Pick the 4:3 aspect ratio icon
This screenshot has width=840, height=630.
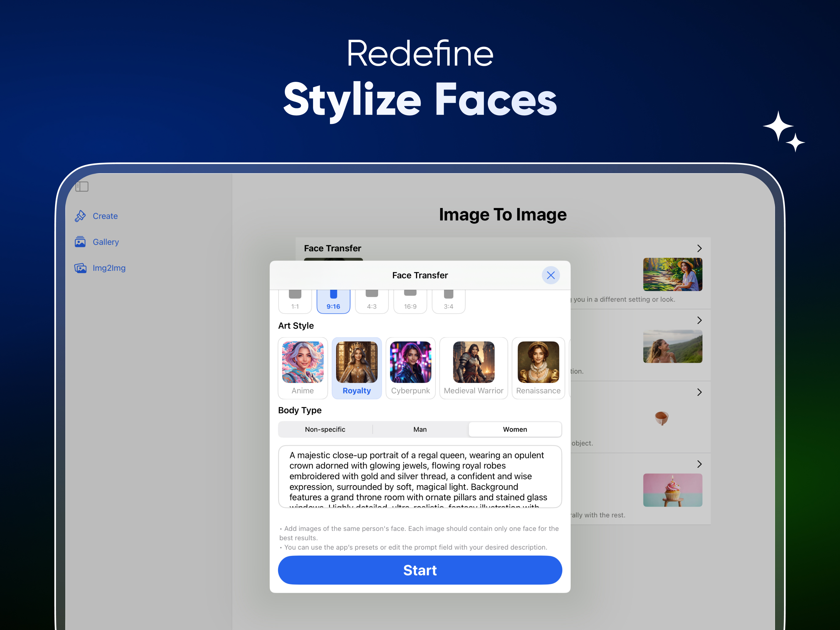pos(372,293)
